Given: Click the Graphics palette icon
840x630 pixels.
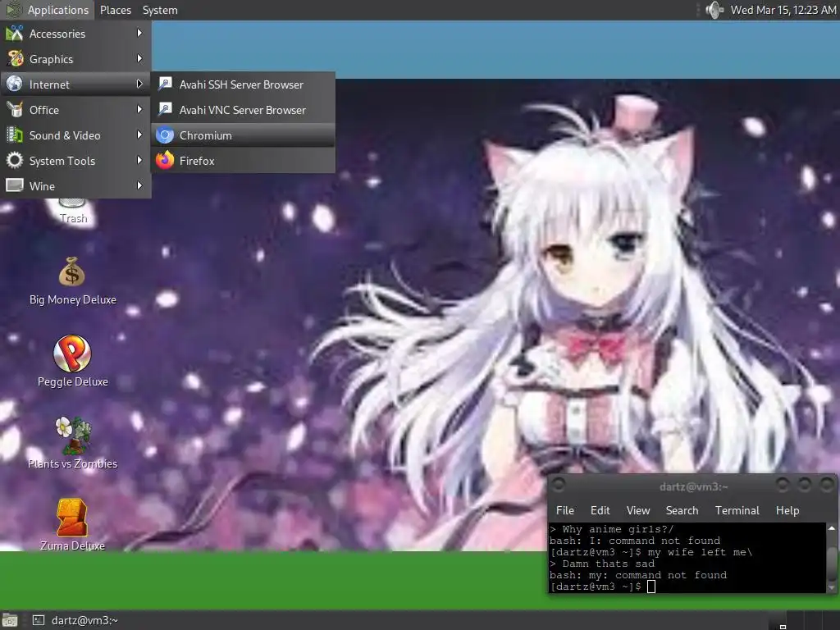Looking at the screenshot, I should pyautogui.click(x=15, y=59).
